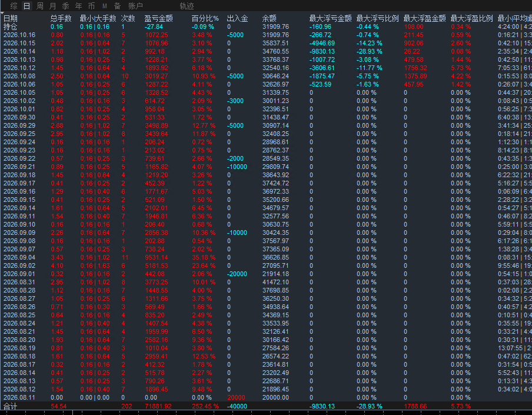Select the 持仓 row label

click(10, 26)
